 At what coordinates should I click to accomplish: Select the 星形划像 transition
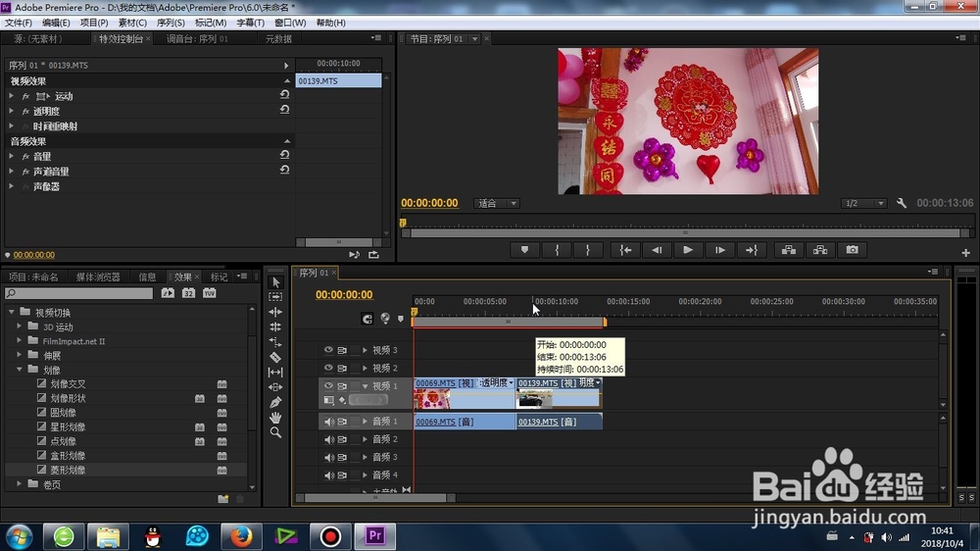pyautogui.click(x=69, y=426)
